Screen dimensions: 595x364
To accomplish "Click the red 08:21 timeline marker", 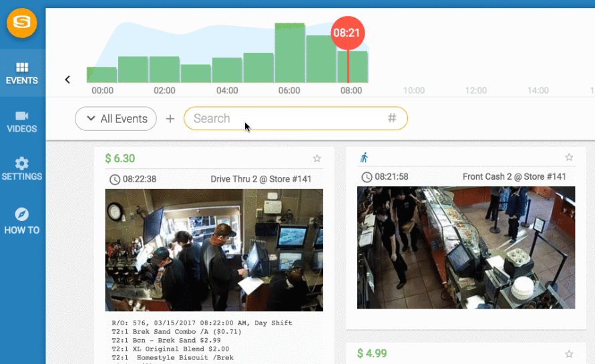I will click(348, 33).
